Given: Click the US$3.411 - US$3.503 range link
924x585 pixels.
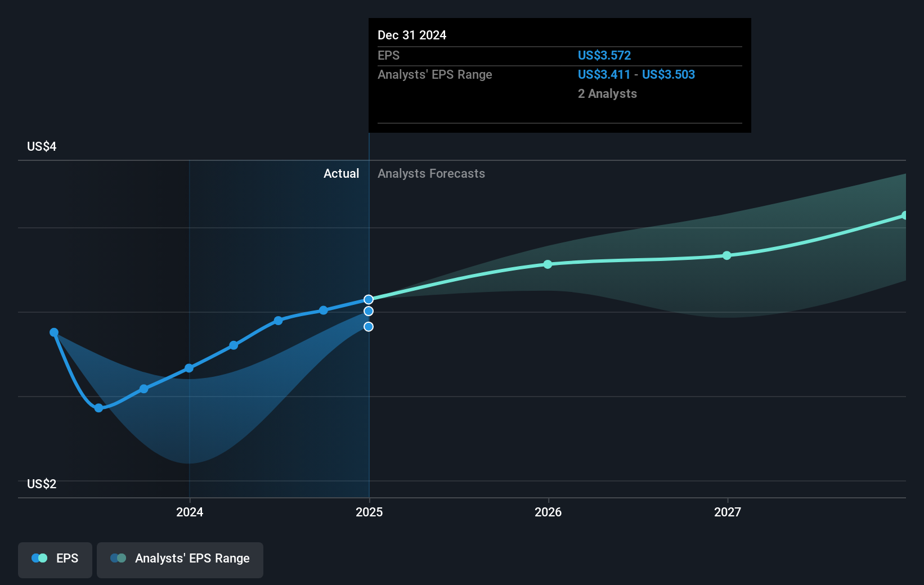Looking at the screenshot, I should coord(636,74).
